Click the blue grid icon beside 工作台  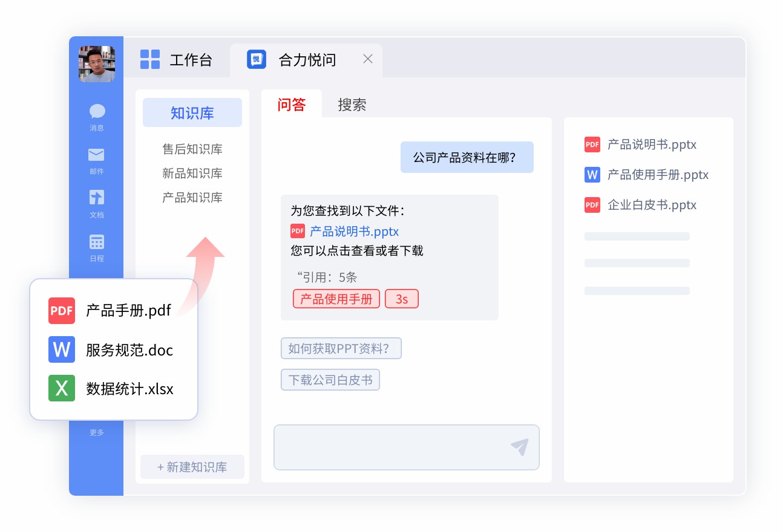coord(149,59)
